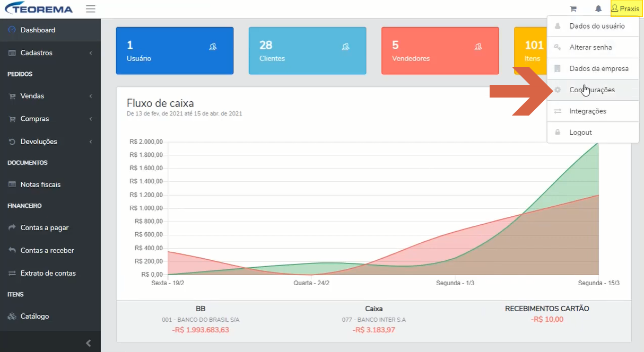This screenshot has width=644, height=352.
Task: Click the BB account balance -R$ 1.993.683,63
Action: pyautogui.click(x=201, y=330)
